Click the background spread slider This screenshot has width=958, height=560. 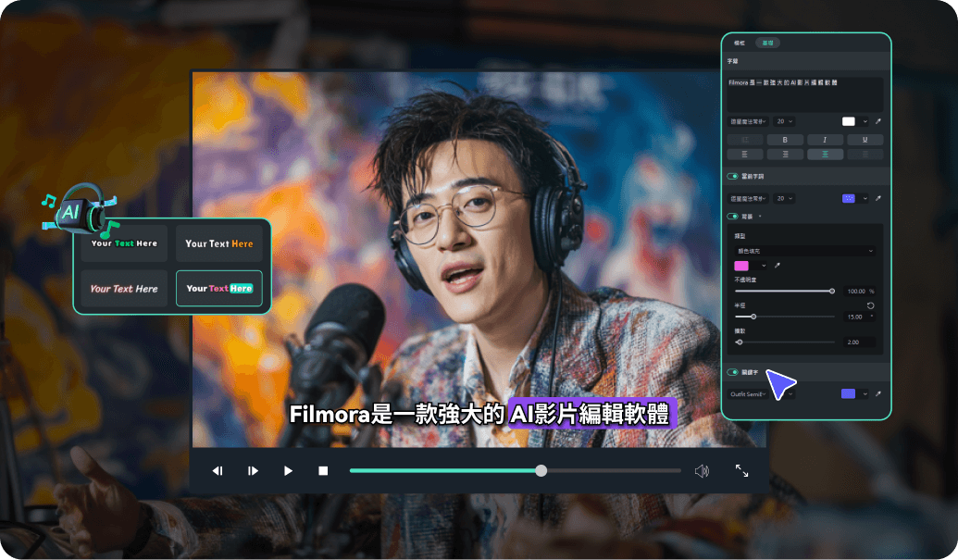(785, 342)
